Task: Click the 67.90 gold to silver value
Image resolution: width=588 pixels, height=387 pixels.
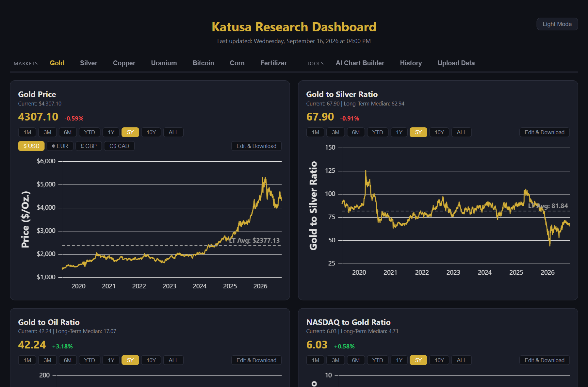Action: [320, 117]
